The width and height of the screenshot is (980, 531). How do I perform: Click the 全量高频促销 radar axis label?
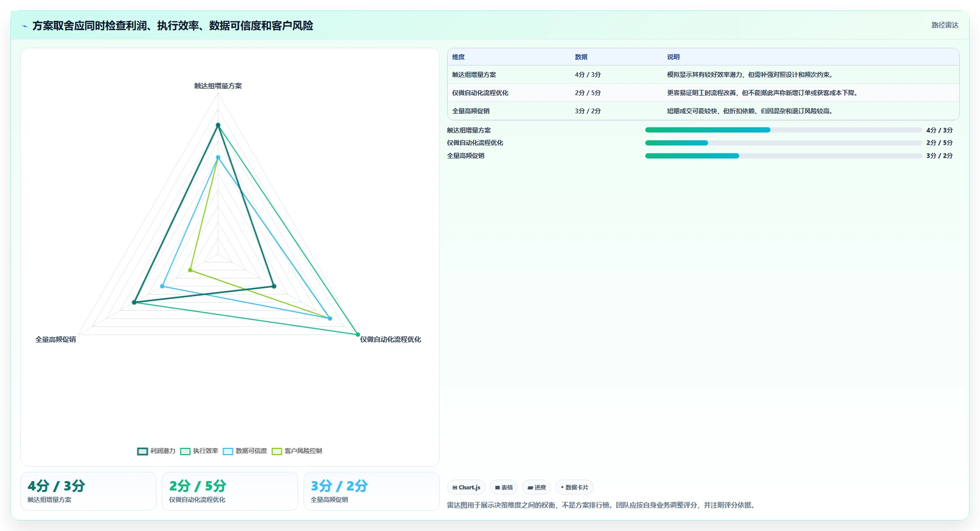56,339
